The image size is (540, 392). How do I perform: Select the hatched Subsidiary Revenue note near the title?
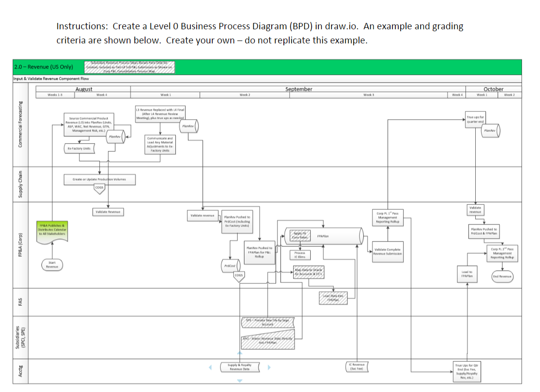point(130,67)
